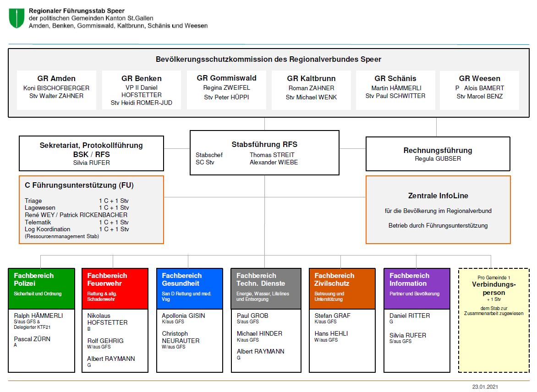
Task: Click the GR Weesen box
Action: tap(479, 90)
